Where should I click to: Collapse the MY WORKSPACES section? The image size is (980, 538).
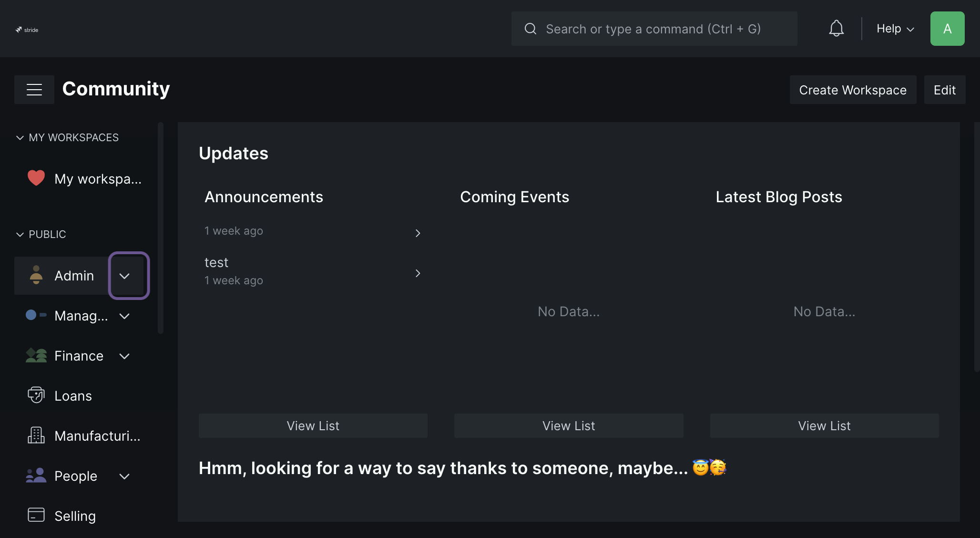(x=67, y=137)
